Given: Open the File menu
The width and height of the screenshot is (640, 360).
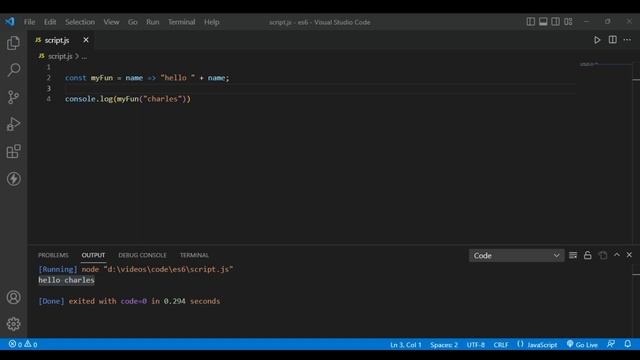Looking at the screenshot, I should [29, 22].
